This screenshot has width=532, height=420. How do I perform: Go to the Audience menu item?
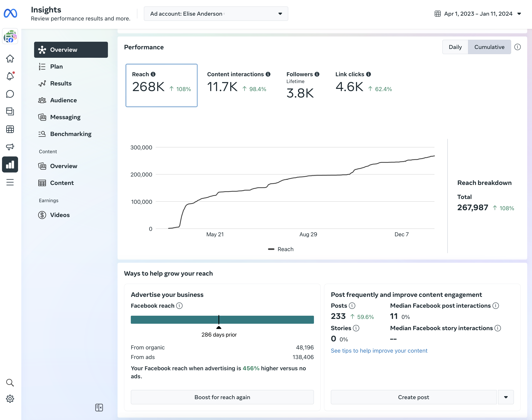tap(63, 100)
